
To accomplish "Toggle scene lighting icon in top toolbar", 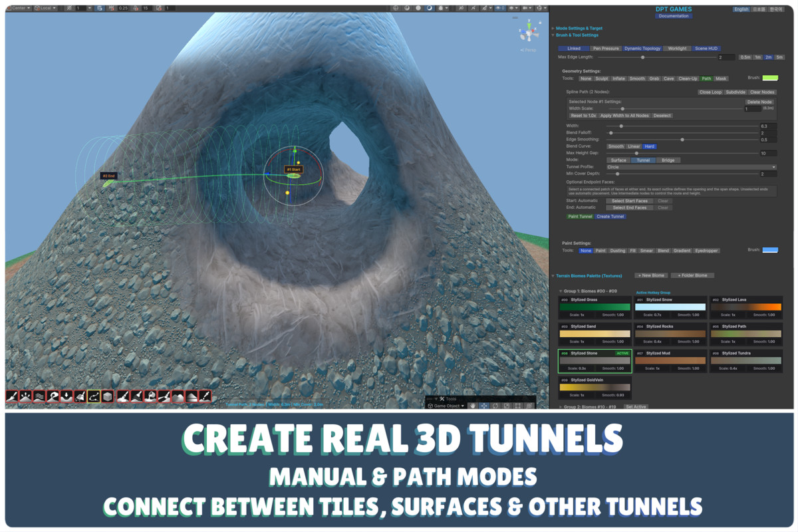I will pos(430,8).
